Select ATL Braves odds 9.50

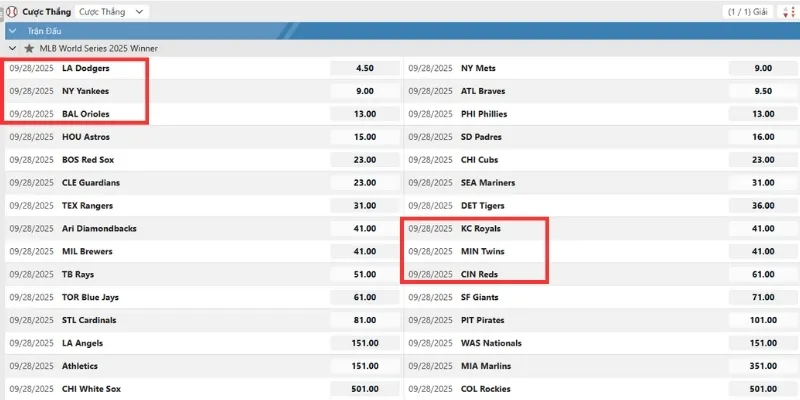click(x=763, y=91)
